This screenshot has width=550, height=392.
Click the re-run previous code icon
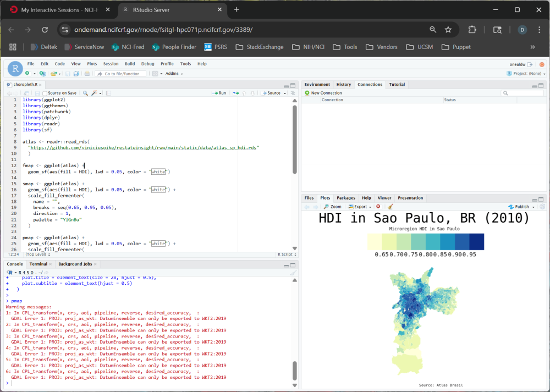click(x=235, y=93)
